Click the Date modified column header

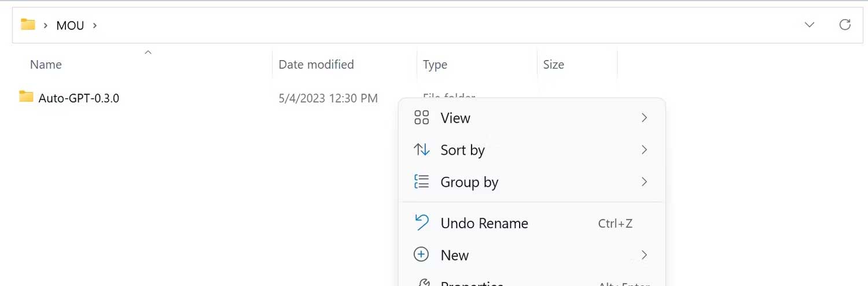coord(316,65)
